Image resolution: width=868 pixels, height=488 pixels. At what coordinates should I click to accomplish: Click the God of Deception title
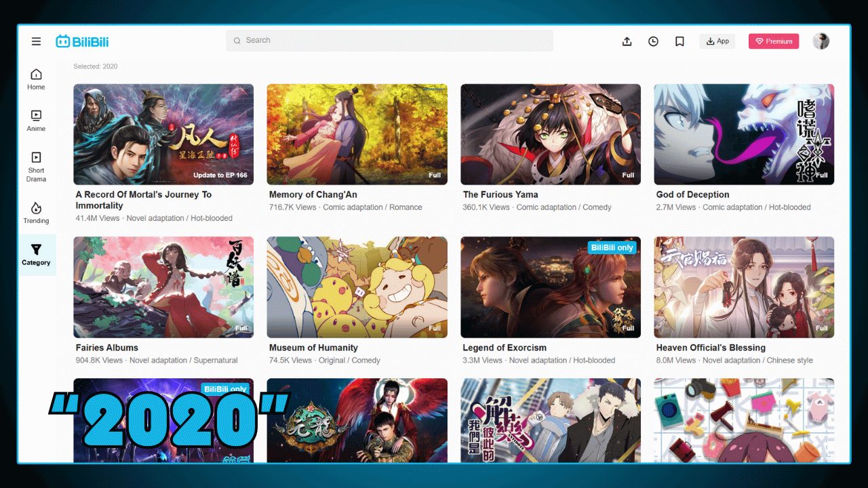(692, 195)
